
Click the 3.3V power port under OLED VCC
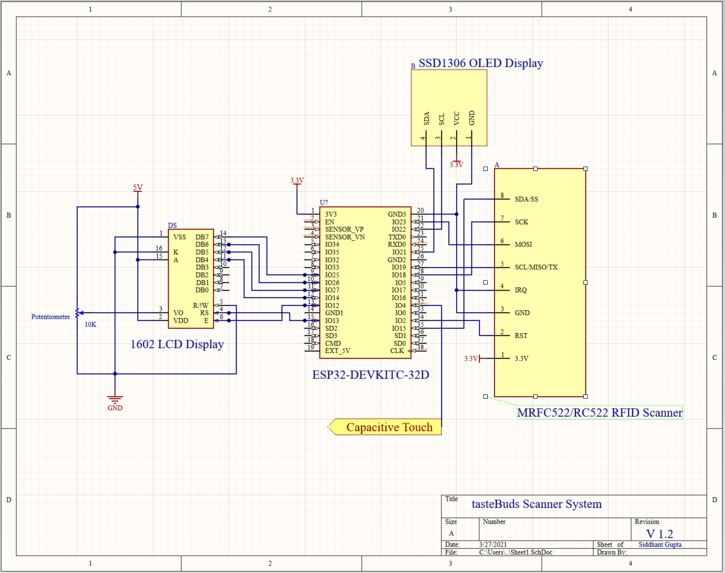point(456,164)
